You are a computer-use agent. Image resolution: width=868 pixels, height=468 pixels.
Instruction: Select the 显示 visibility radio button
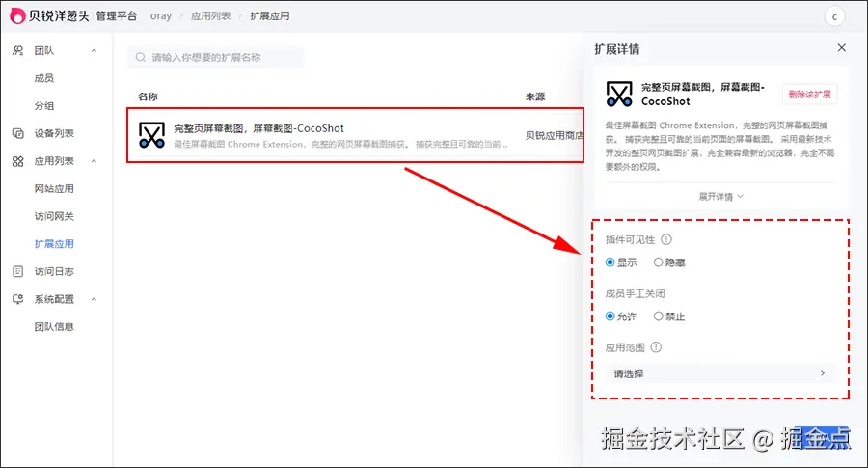point(610,262)
